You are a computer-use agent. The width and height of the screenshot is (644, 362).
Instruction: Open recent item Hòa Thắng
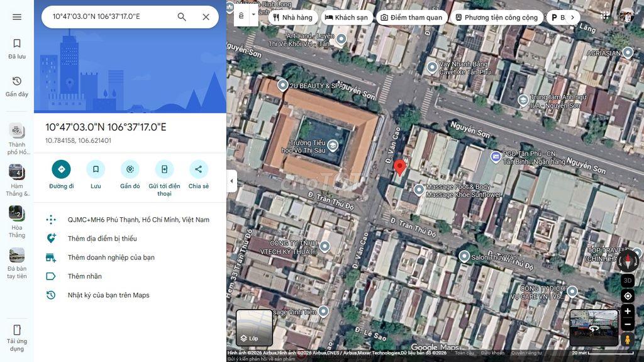(17, 222)
